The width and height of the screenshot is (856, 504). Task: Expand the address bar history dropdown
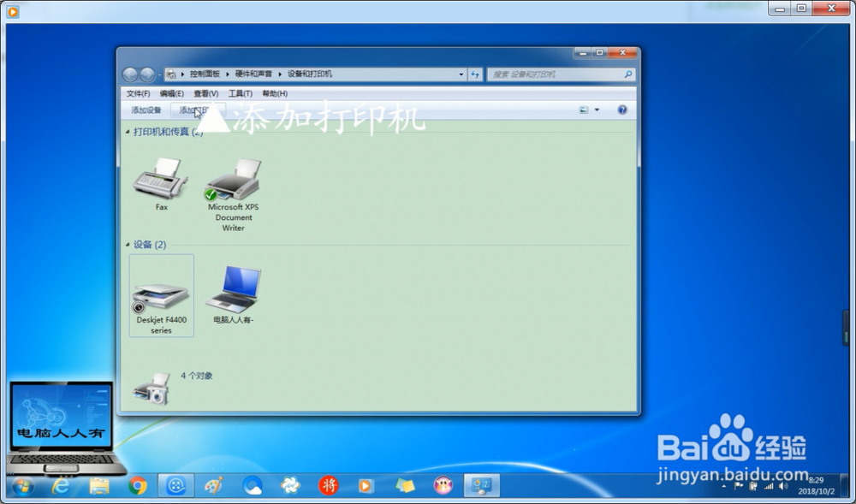pyautogui.click(x=461, y=74)
